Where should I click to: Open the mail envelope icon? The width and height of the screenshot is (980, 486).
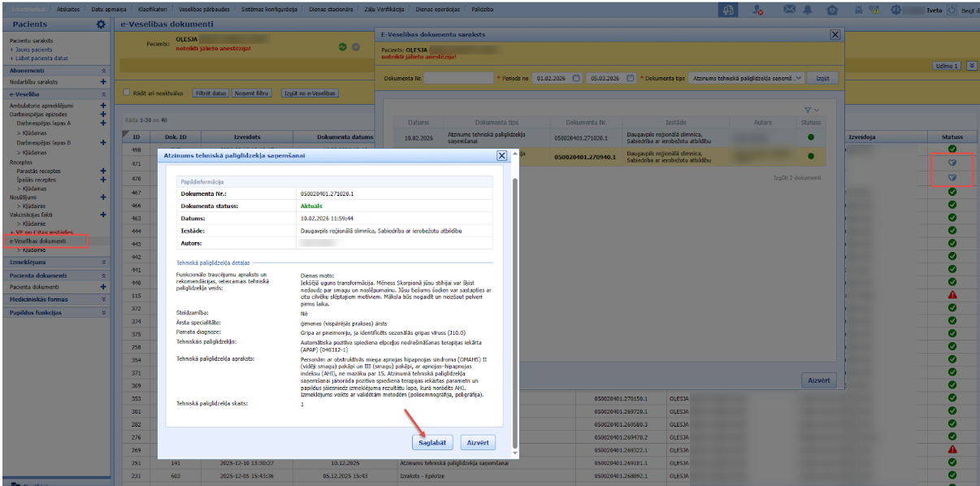pos(789,11)
